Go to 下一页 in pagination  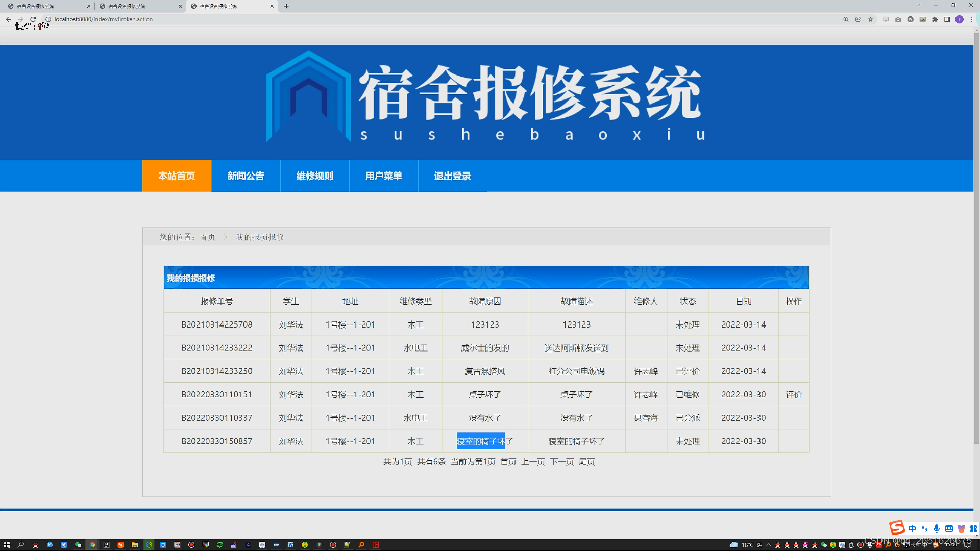point(561,462)
